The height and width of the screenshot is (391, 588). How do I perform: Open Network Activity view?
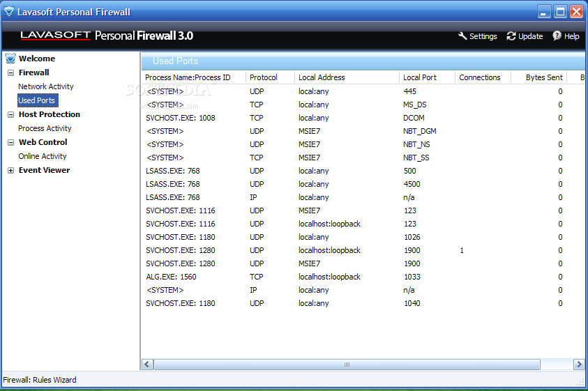tap(46, 86)
